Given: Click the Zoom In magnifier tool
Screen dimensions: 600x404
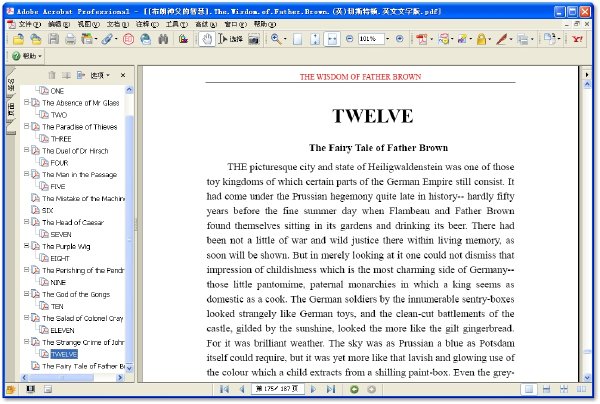Looking at the screenshot, I should 276,39.
